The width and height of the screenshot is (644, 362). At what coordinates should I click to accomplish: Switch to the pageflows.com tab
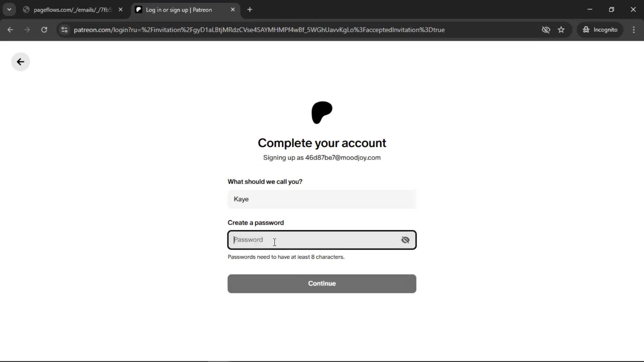(x=72, y=10)
